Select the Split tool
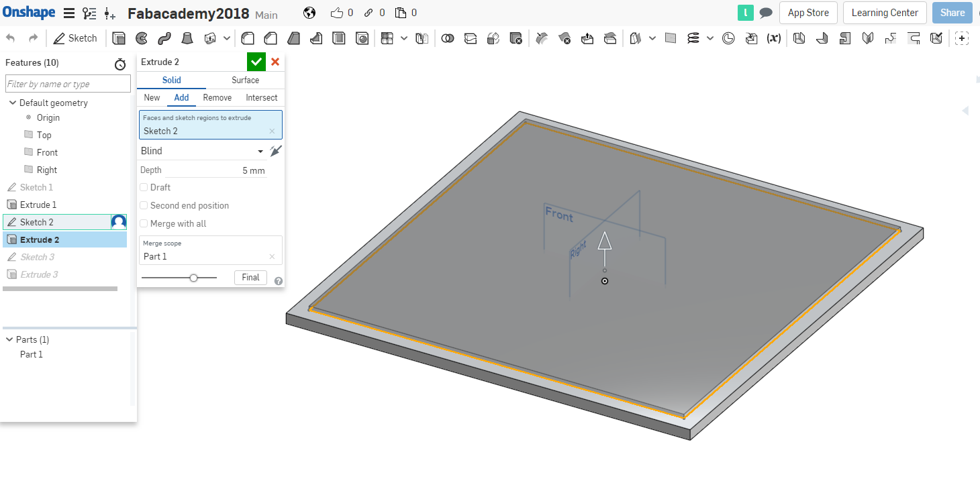The width and height of the screenshot is (980, 493). (471, 38)
